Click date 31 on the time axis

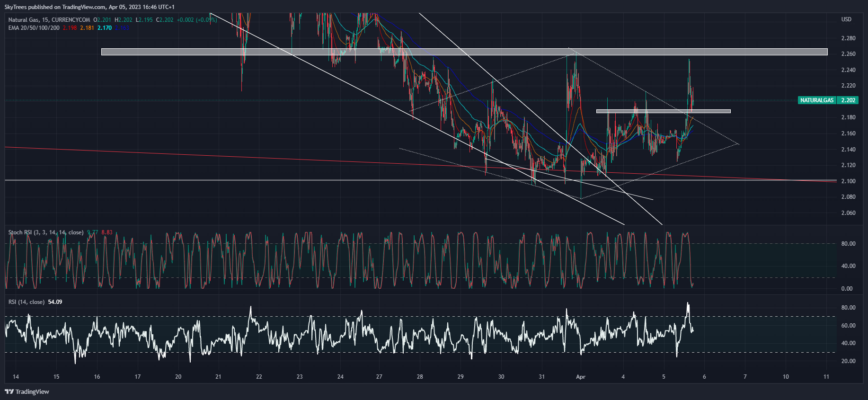tap(542, 377)
